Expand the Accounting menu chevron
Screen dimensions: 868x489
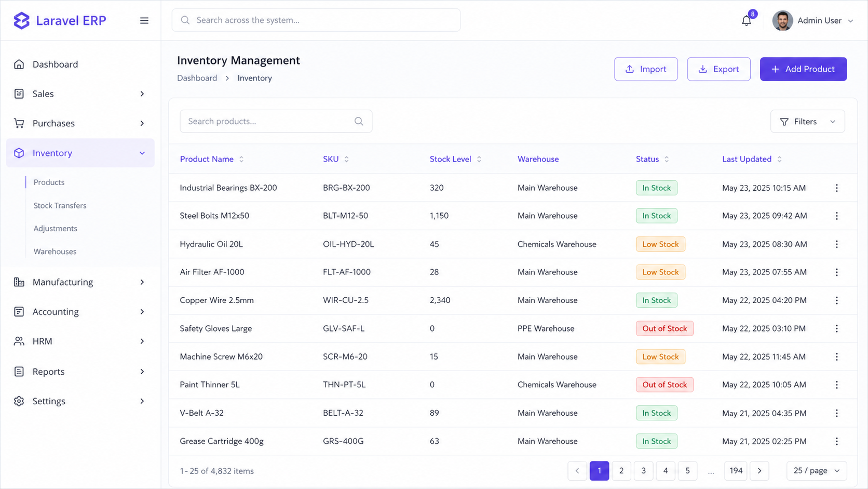[142, 311]
